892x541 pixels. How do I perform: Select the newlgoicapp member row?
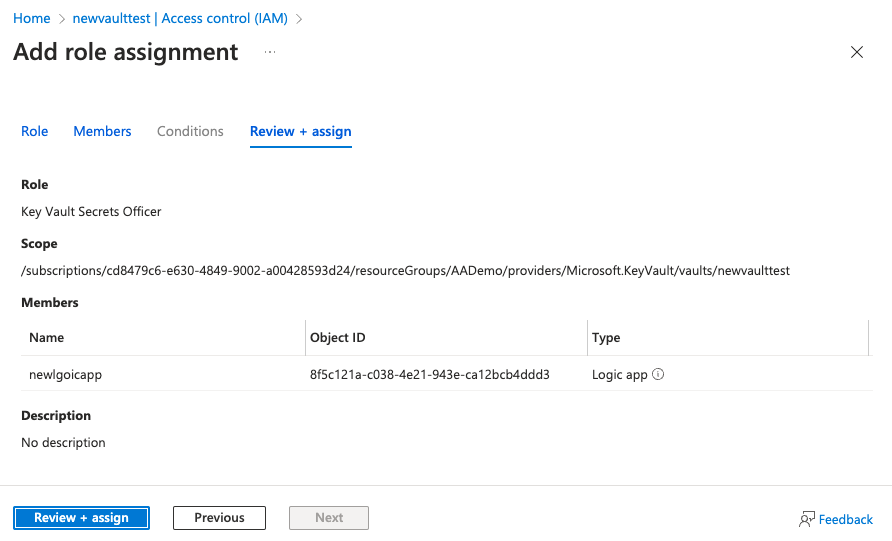(66, 375)
